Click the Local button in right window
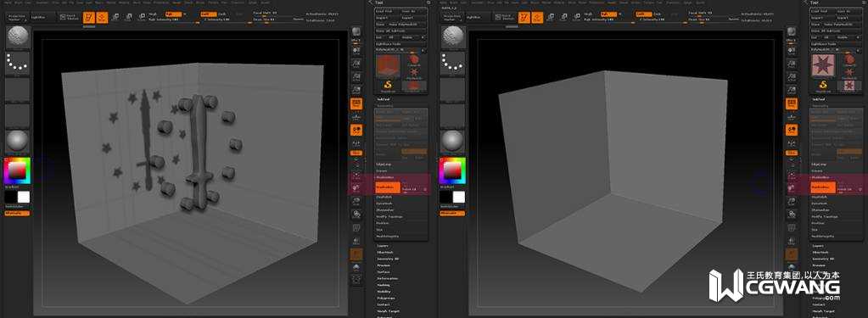868x318 pixels. pos(792,130)
